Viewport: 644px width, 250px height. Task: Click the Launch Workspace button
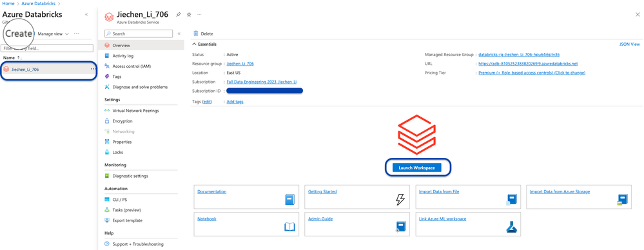pos(416,168)
